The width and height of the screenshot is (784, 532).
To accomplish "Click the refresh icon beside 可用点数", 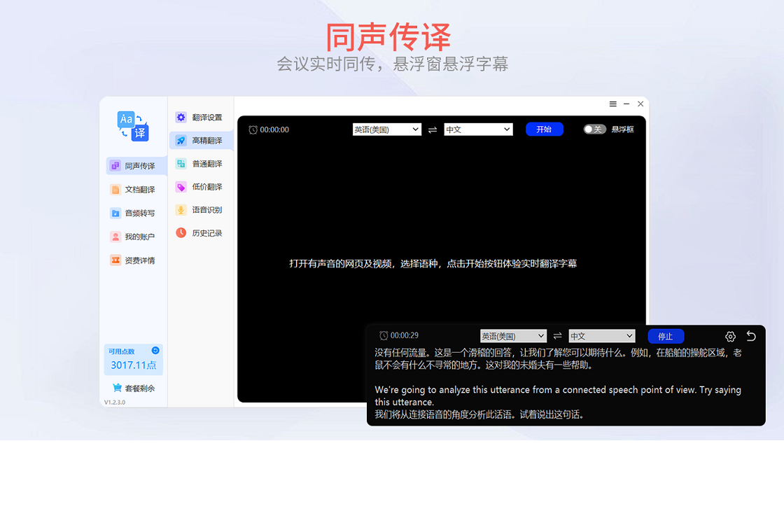I will (155, 351).
